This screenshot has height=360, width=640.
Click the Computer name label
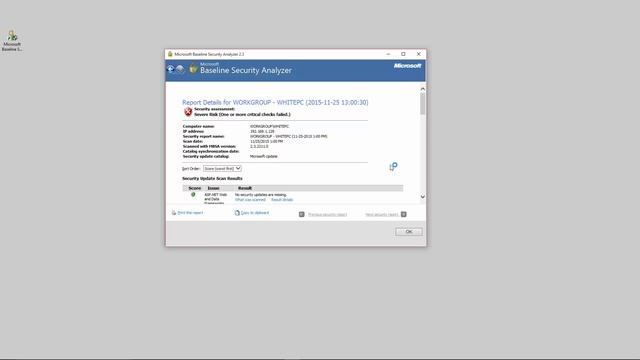point(198,127)
